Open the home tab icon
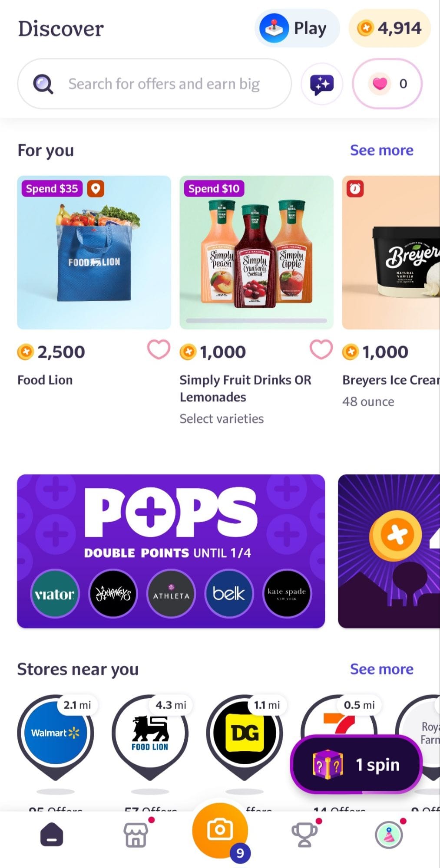The image size is (440, 868). (52, 835)
